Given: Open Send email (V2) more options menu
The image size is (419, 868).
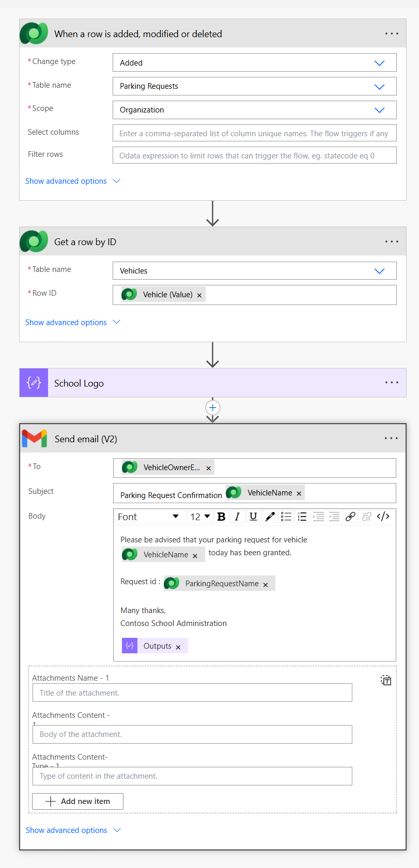Looking at the screenshot, I should pos(391,439).
